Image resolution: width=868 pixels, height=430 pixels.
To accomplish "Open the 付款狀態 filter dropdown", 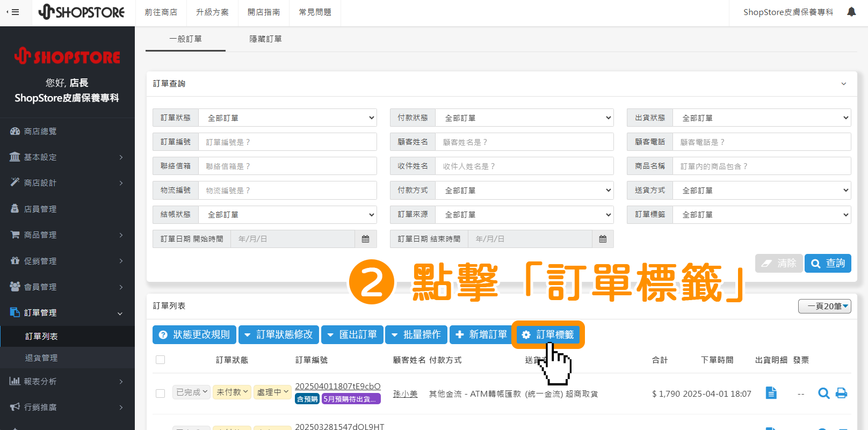I will click(524, 118).
